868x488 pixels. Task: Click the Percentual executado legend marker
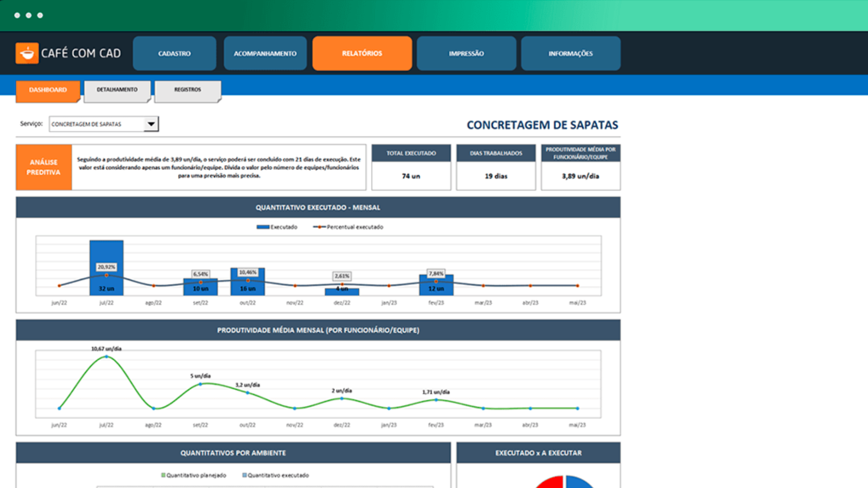pyautogui.click(x=319, y=227)
